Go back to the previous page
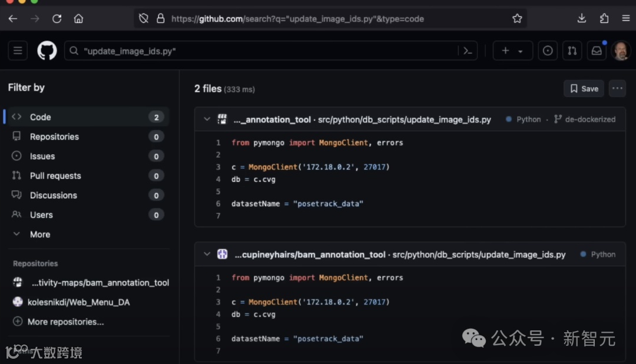 [13, 19]
